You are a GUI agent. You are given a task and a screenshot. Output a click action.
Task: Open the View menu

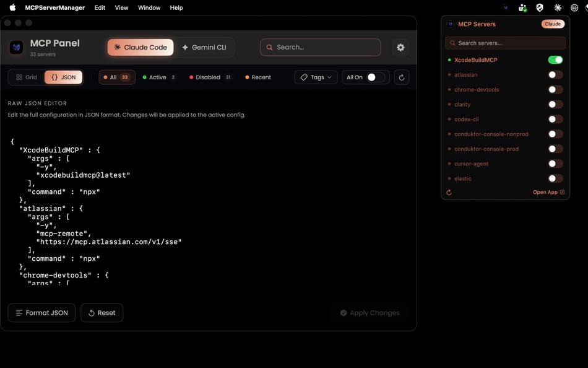click(121, 7)
